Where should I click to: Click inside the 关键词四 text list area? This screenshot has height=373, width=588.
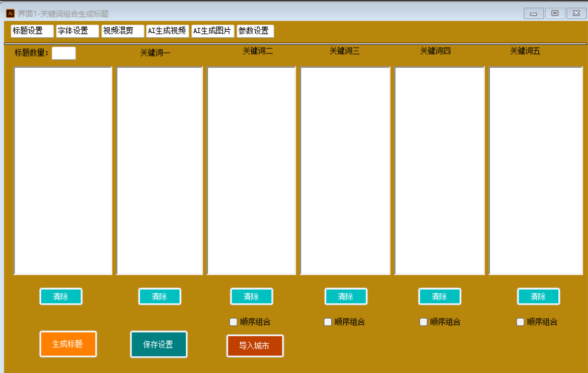(439, 170)
